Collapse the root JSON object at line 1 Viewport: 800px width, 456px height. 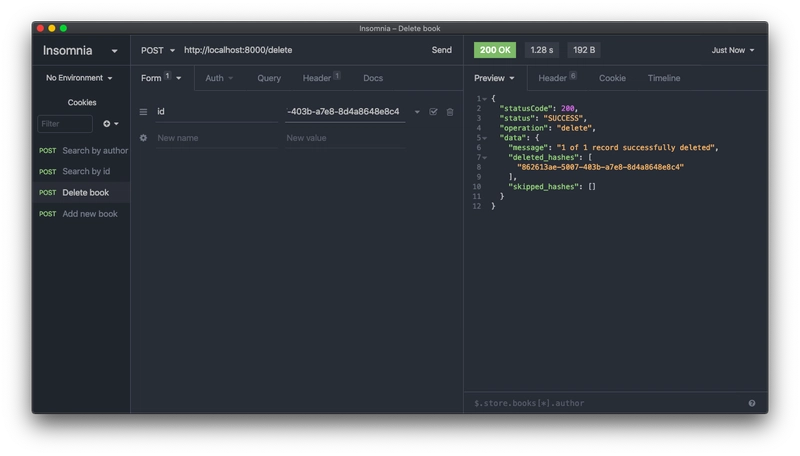click(x=485, y=98)
